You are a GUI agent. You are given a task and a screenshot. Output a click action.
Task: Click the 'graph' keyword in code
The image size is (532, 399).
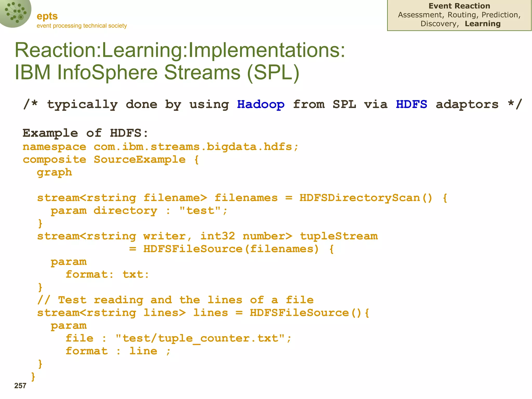tap(54, 172)
